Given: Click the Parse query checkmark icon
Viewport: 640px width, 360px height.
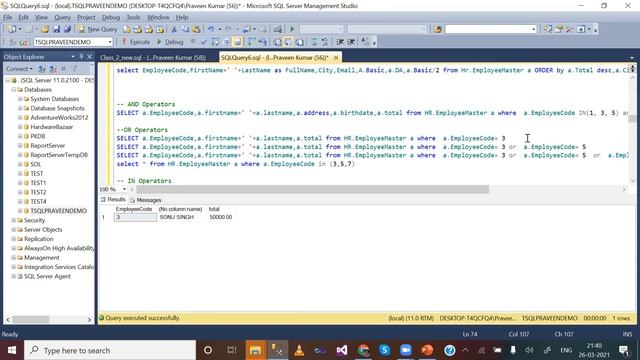Looking at the screenshot, I should pyautogui.click(x=204, y=42).
